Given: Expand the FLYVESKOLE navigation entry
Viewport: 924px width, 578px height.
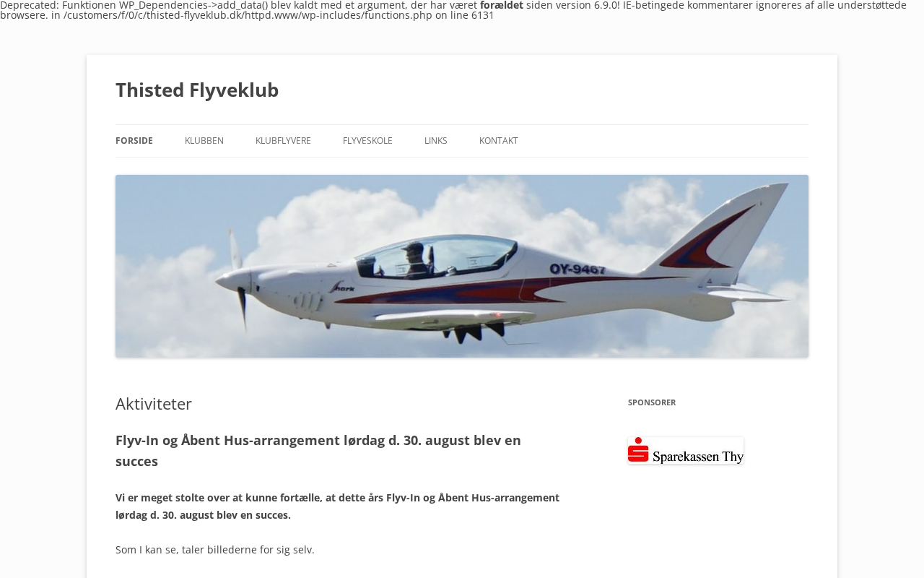Looking at the screenshot, I should tap(367, 141).
